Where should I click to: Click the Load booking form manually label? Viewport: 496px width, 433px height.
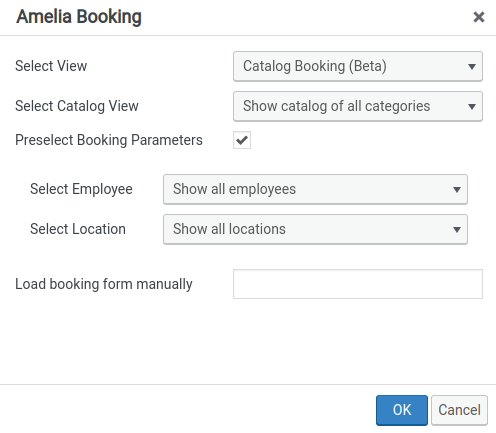pos(104,284)
